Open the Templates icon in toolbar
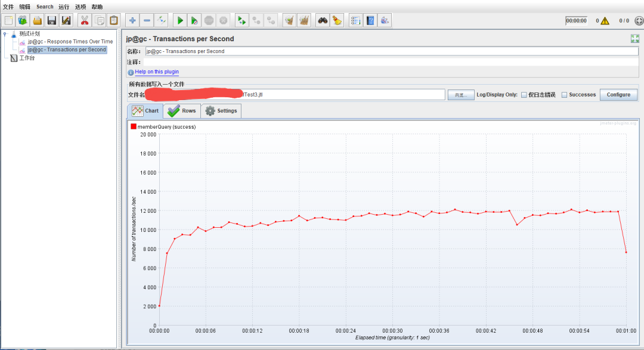The height and width of the screenshot is (350, 644). click(x=23, y=20)
